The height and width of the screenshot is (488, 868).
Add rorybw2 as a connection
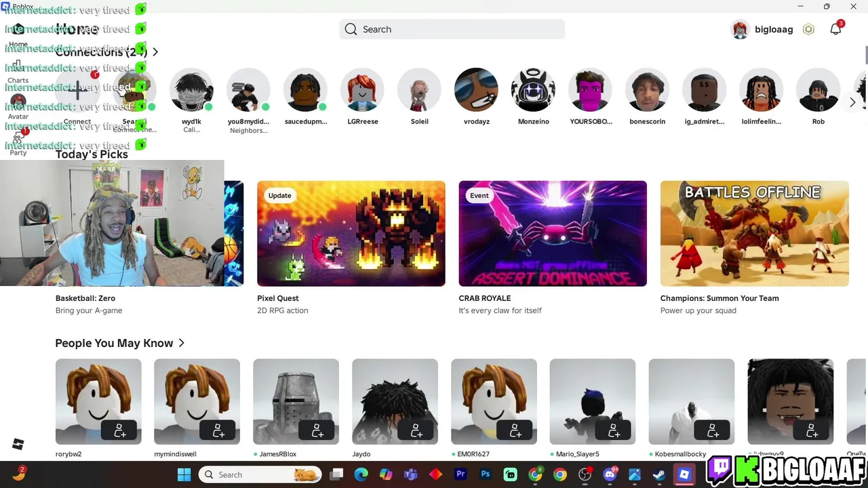click(x=119, y=430)
